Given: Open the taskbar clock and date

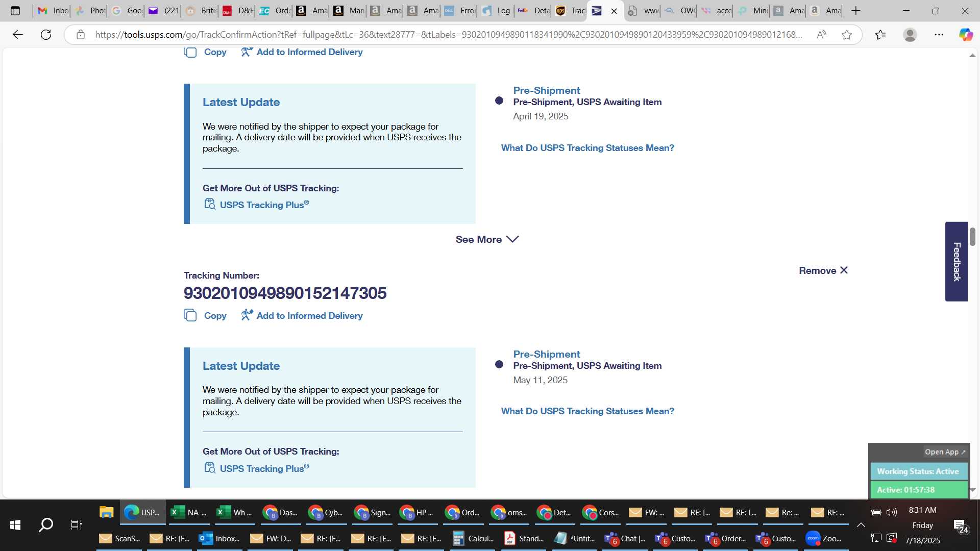Looking at the screenshot, I should 923,525.
